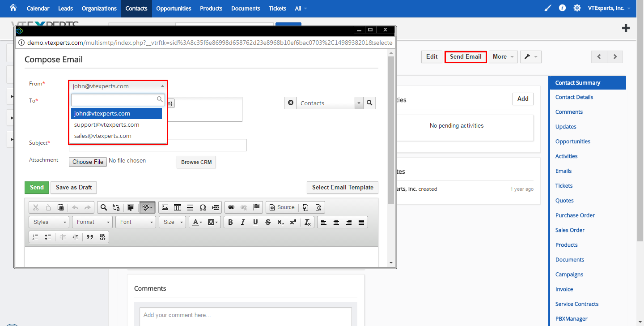Apply block quote formatting
This screenshot has height=326, width=644.
90,237
